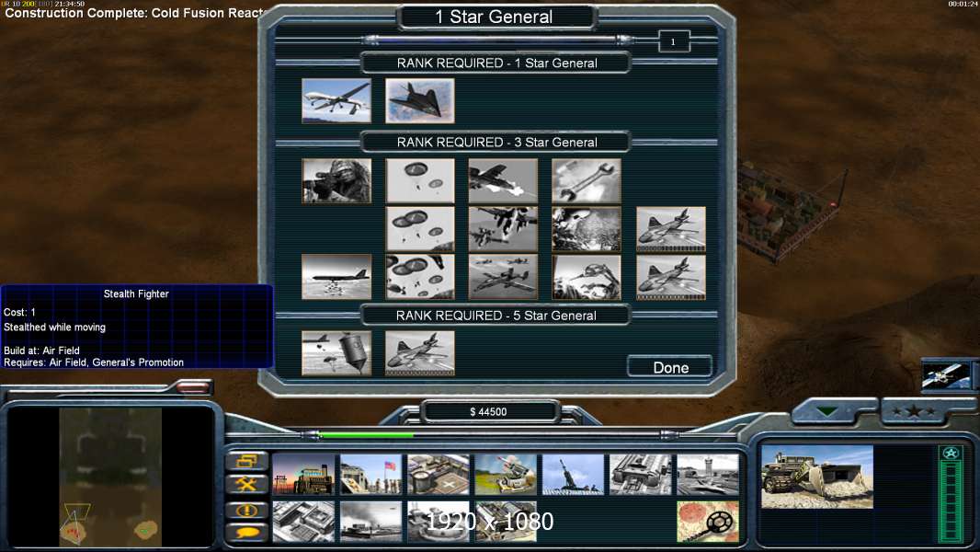Select the parachute bomb power under 5 Star General
Screen dimensions: 980x552
click(336, 353)
